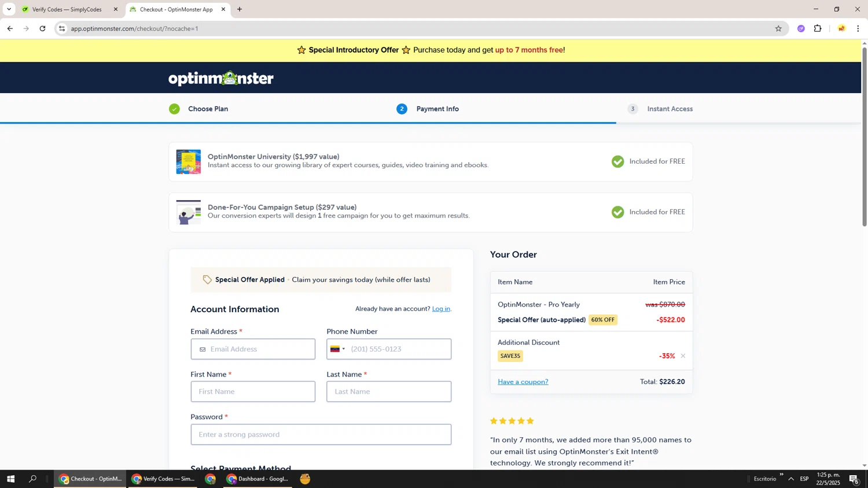Click the total $226.20 amount
The width and height of the screenshot is (868, 488).
pos(672,382)
